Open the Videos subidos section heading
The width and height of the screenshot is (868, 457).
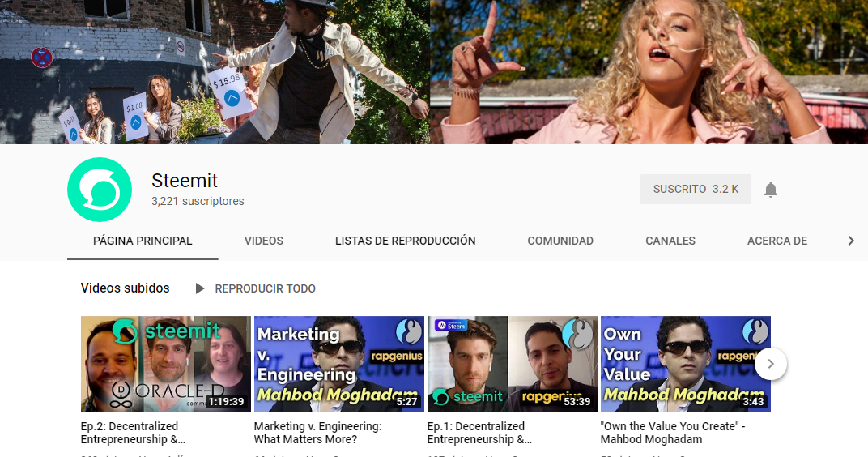coord(126,288)
